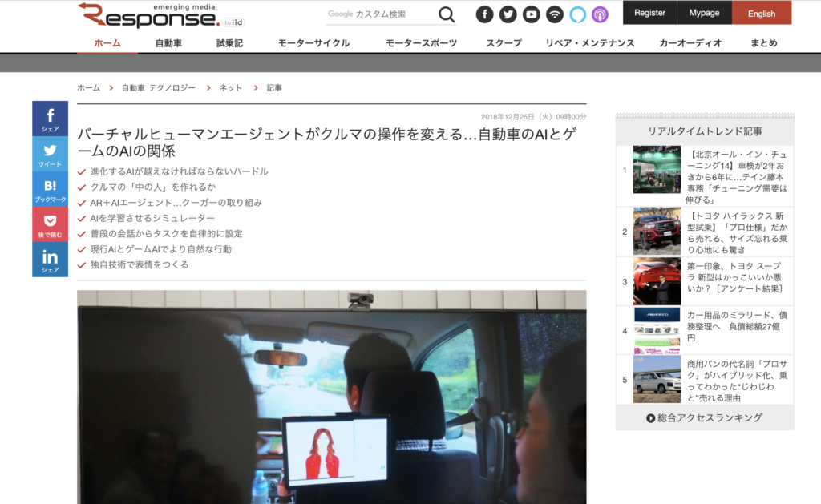Viewport: 821px width, 504px height.
Task: Expand the 総合アクセスランキング section
Action: (x=704, y=417)
